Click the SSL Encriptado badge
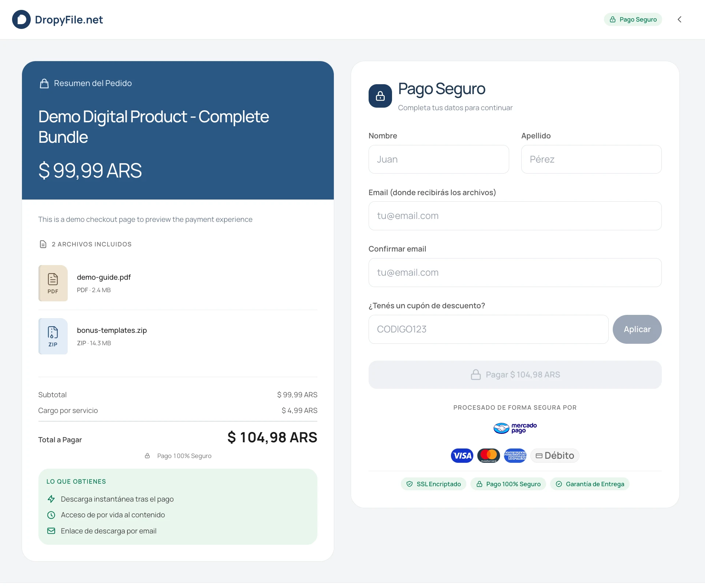This screenshot has height=588, width=705. [433, 484]
